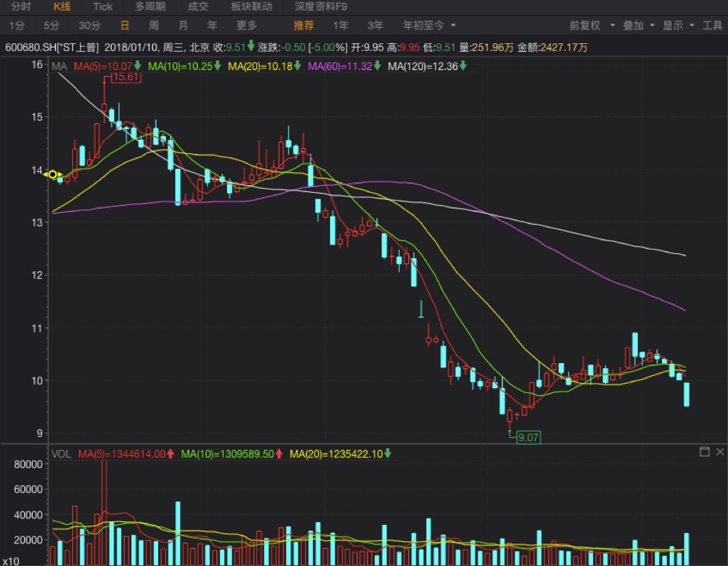
Task: Close the VOL indicator panel
Action: 719,452
